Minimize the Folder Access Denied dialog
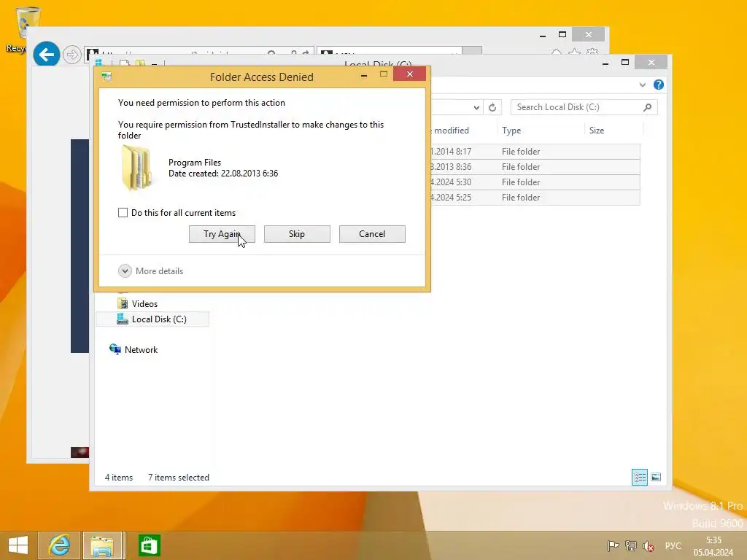Screen dimensions: 747x560 pos(364,75)
